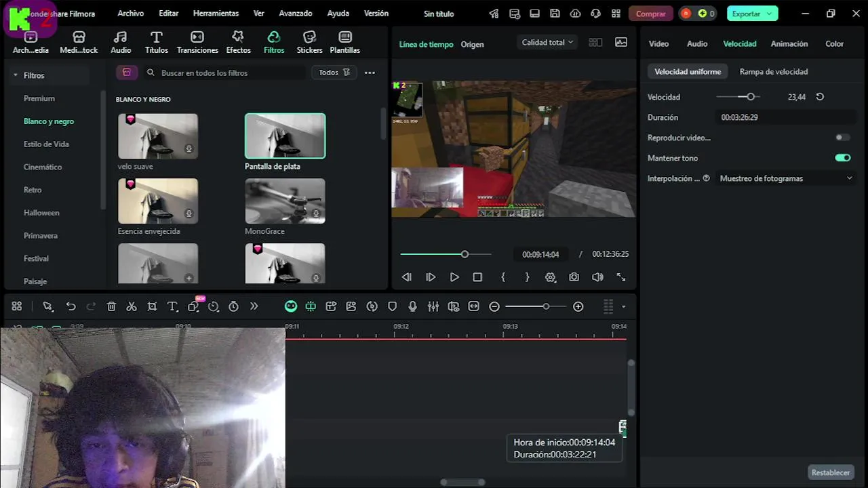The image size is (868, 488).
Task: Collapse the Filtros tree expander
Action: point(15,75)
